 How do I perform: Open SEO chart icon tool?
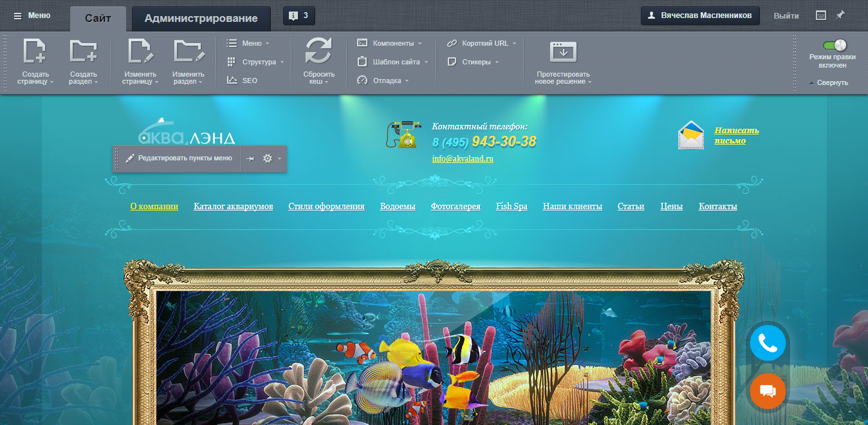(x=232, y=80)
